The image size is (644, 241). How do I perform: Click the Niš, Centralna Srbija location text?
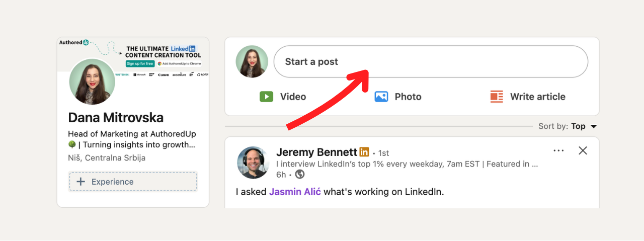click(107, 157)
